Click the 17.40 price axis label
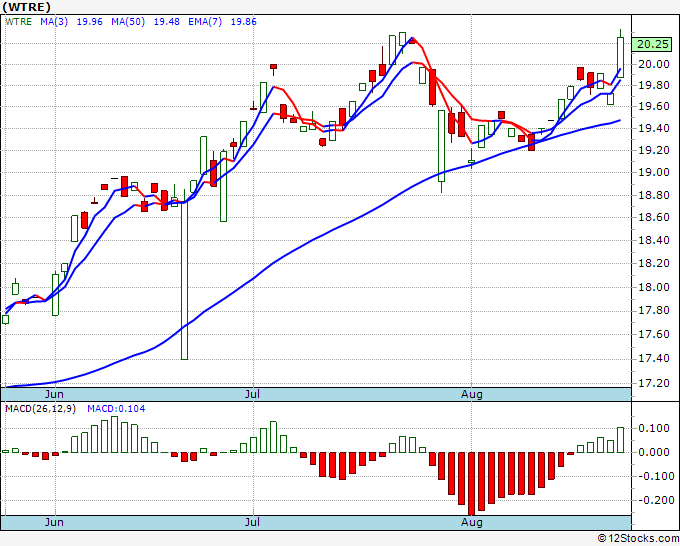 pos(654,358)
